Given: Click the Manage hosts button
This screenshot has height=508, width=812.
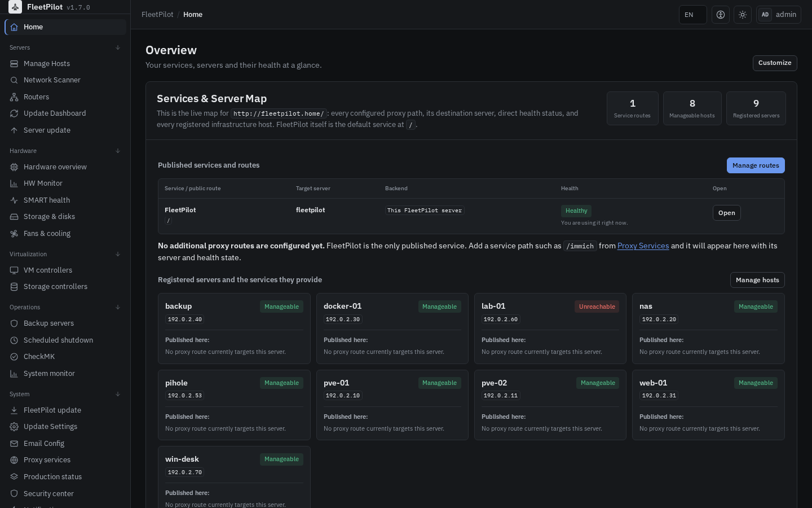Looking at the screenshot, I should (757, 280).
